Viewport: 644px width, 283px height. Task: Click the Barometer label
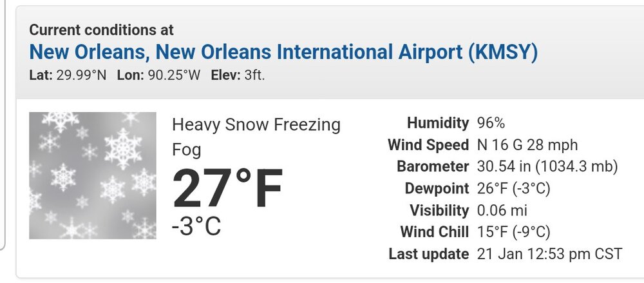coord(433,167)
